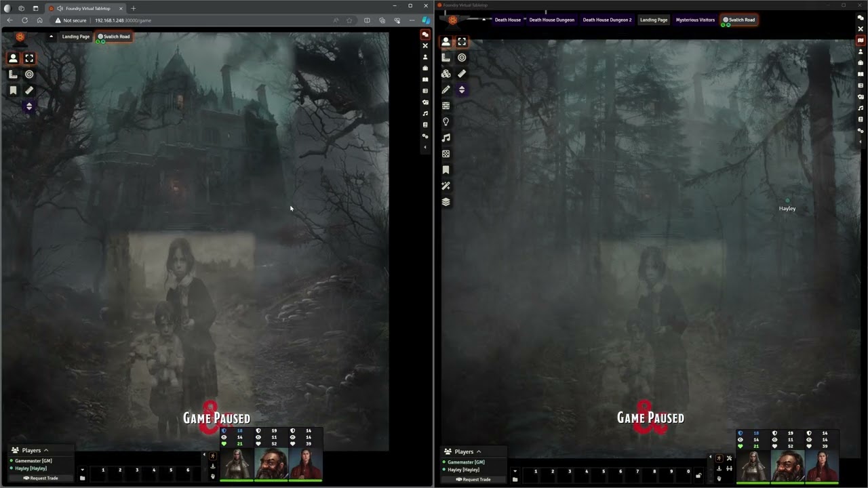The width and height of the screenshot is (868, 488).
Task: Select Wall Controls brick icon in right window
Action: (x=446, y=106)
